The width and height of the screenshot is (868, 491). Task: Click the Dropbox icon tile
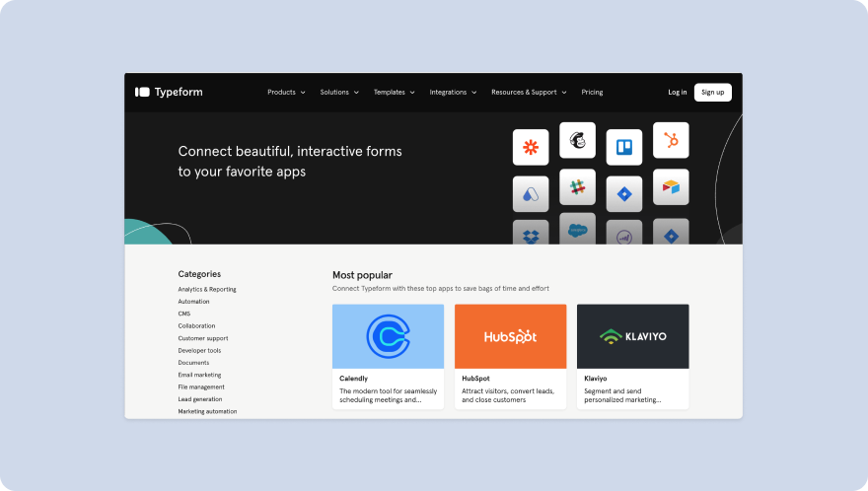coord(531,234)
